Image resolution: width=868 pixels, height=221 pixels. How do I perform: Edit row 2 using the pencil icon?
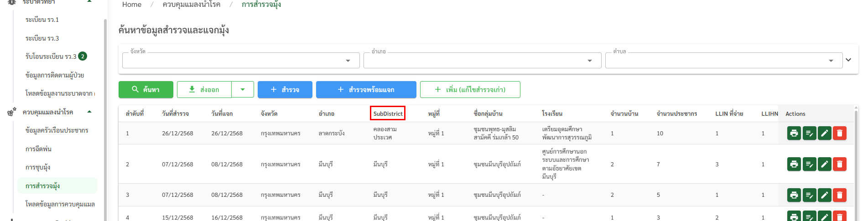coord(824,164)
